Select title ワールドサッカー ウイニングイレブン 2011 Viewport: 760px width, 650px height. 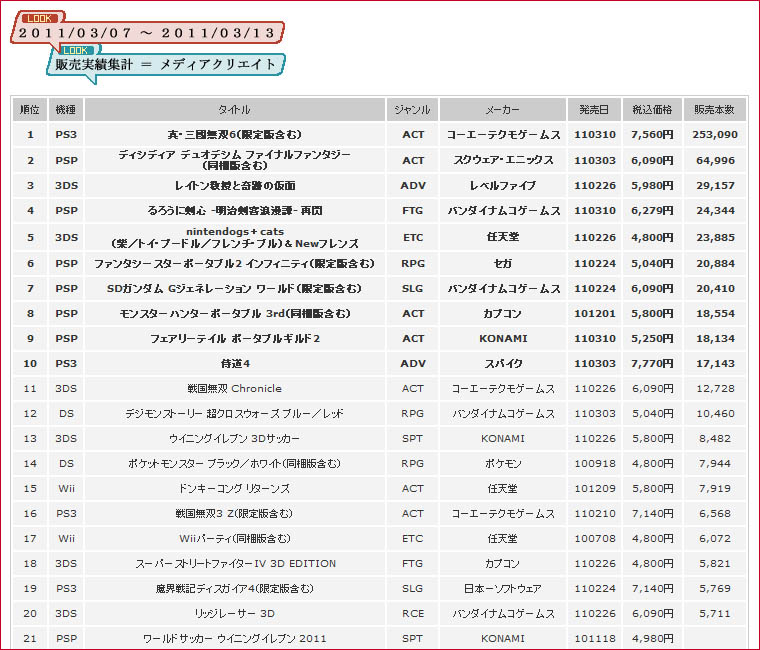[235, 639]
